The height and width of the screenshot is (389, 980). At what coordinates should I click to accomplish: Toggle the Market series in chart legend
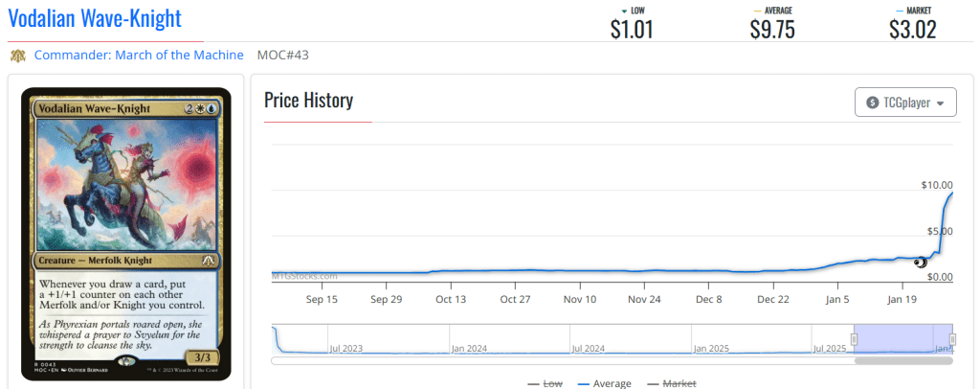point(673,383)
